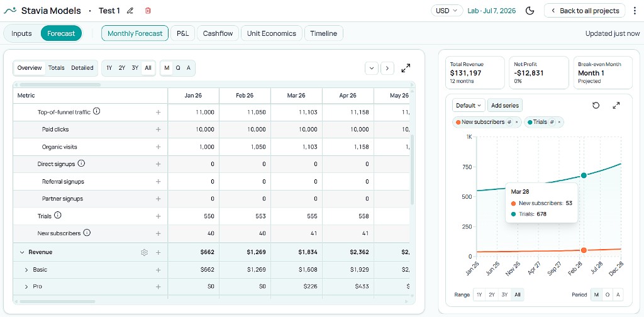Open New subscribers row info icon
The height and width of the screenshot is (317, 644).
(87, 233)
